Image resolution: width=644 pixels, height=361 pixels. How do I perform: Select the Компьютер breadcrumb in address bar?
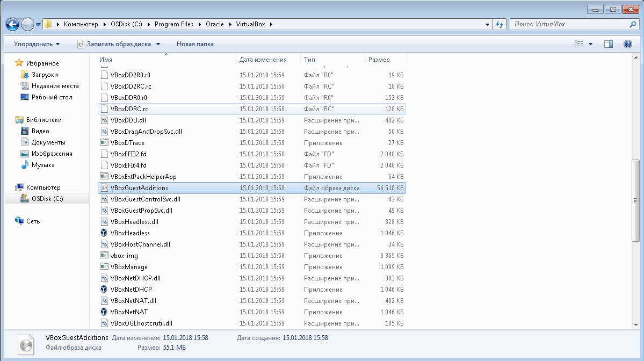(x=81, y=24)
